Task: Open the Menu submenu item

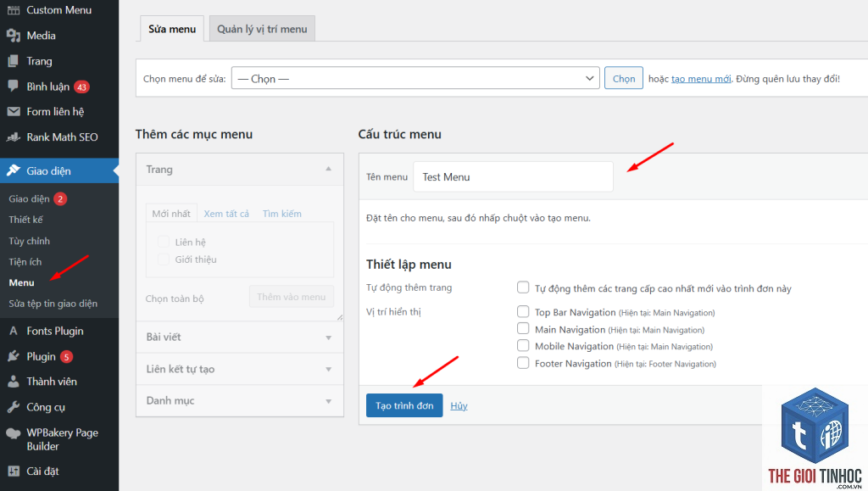Action: tap(21, 283)
